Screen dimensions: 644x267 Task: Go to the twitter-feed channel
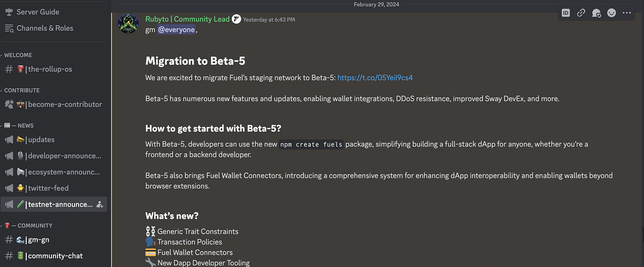click(x=48, y=188)
